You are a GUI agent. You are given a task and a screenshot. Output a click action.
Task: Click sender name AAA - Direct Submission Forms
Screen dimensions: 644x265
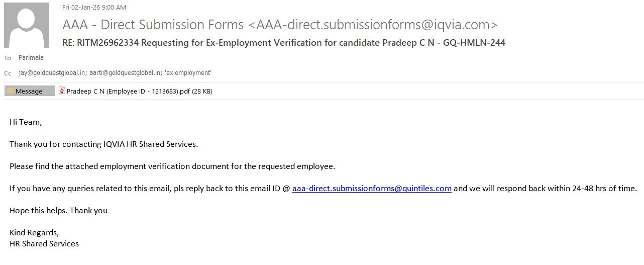point(153,25)
